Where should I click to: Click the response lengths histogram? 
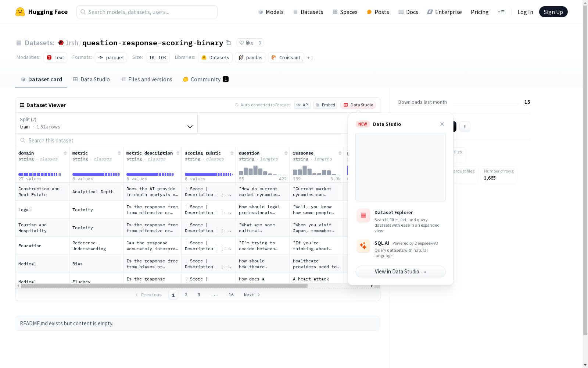coord(317,170)
